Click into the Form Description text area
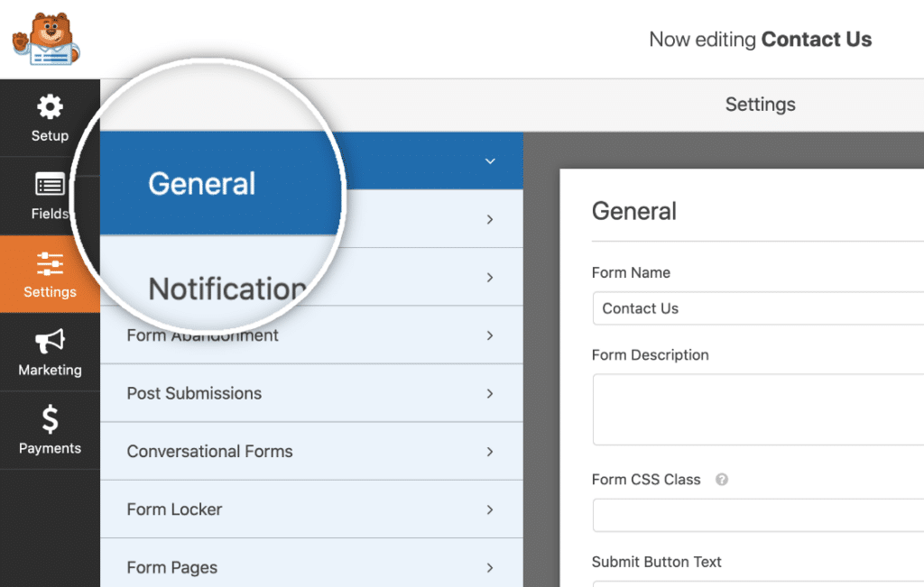Image resolution: width=924 pixels, height=587 pixels. point(758,409)
